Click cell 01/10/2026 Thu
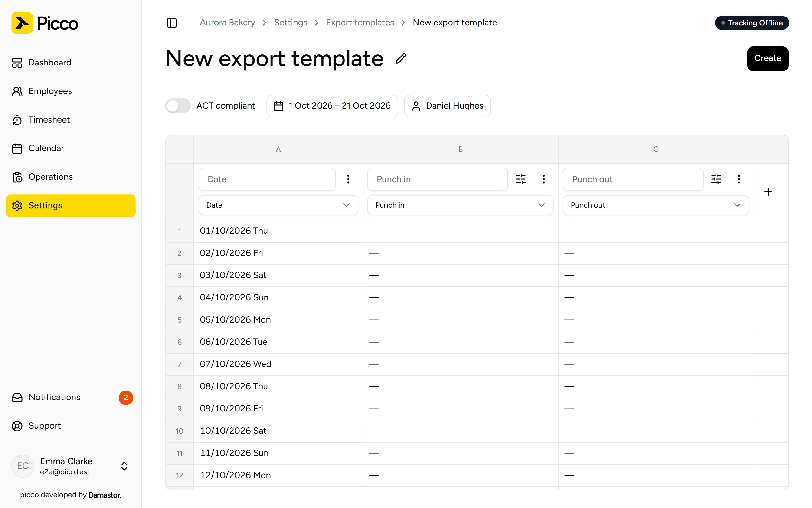 (278, 231)
